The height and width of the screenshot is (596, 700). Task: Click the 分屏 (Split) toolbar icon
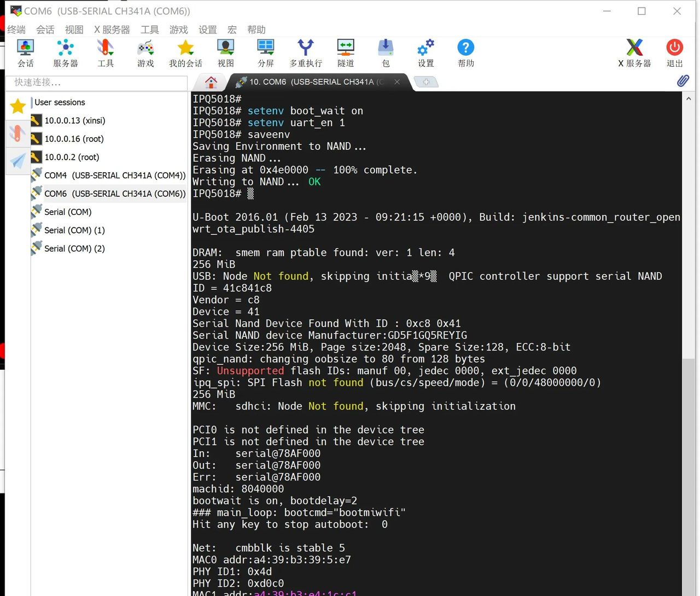[x=266, y=53]
